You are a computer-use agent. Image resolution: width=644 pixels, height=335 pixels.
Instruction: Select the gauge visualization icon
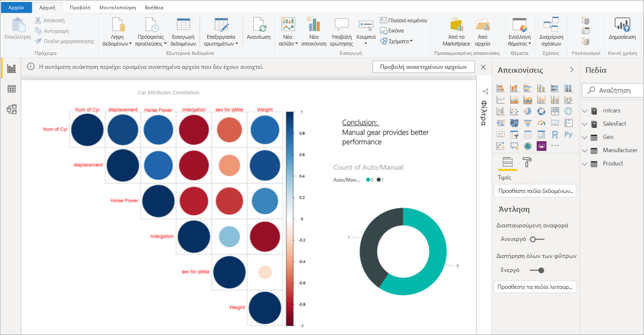coord(541,123)
